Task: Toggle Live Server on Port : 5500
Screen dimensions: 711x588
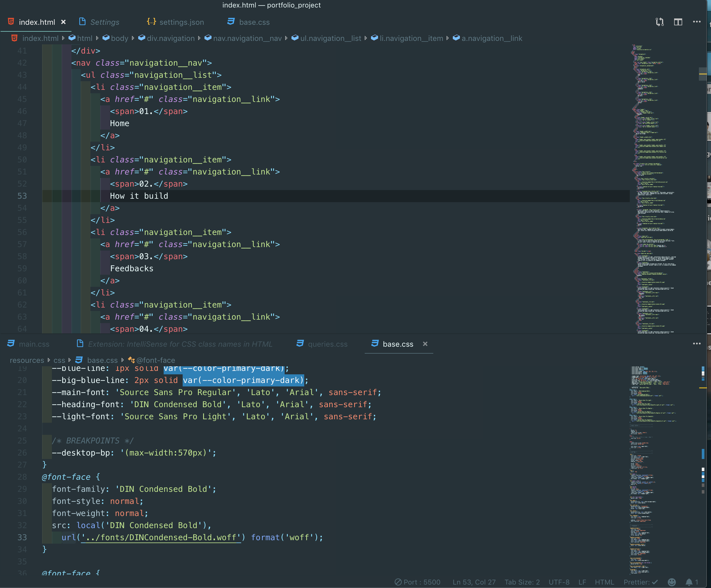Action: pos(417,582)
